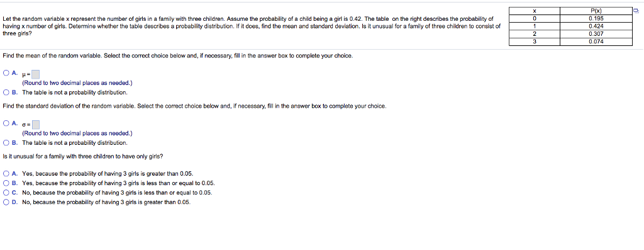This screenshot has width=644, height=250.
Task: Click the 0.195 probability cell
Action: (x=596, y=18)
